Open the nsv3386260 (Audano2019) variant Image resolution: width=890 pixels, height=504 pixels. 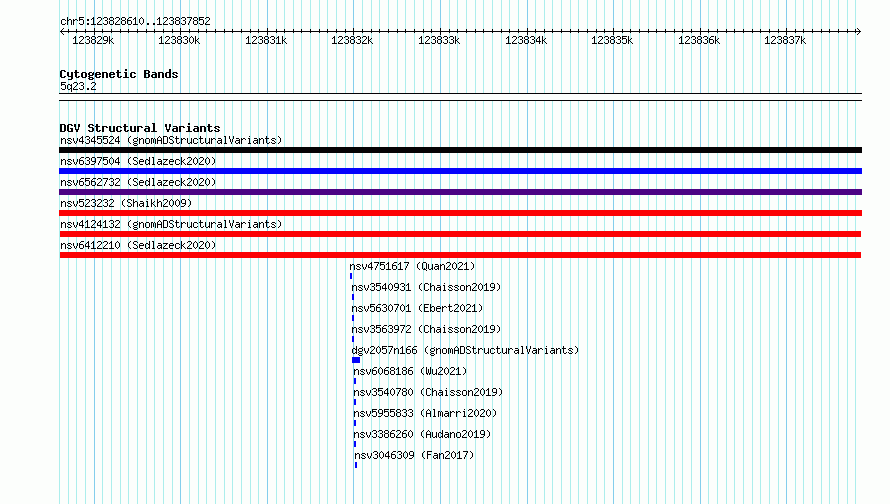tap(422, 434)
